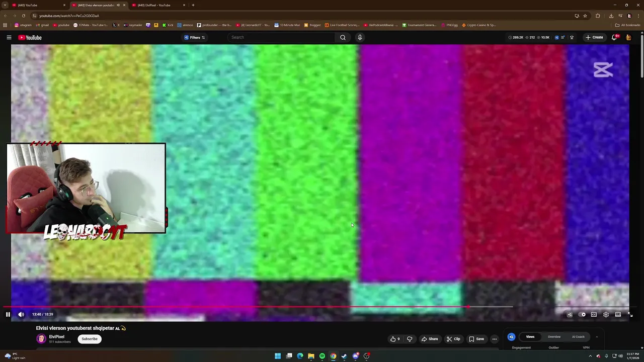
Task: Open the Y2Mate bookmark
Action: click(91, 25)
